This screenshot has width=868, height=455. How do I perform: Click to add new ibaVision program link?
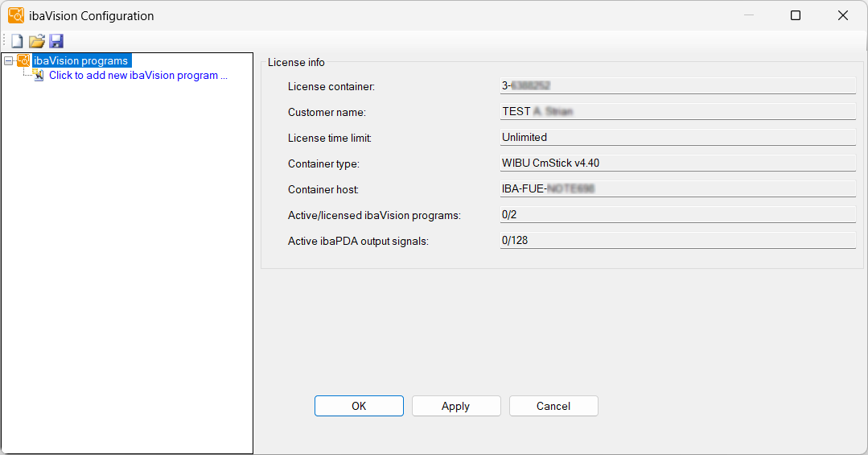coord(138,76)
